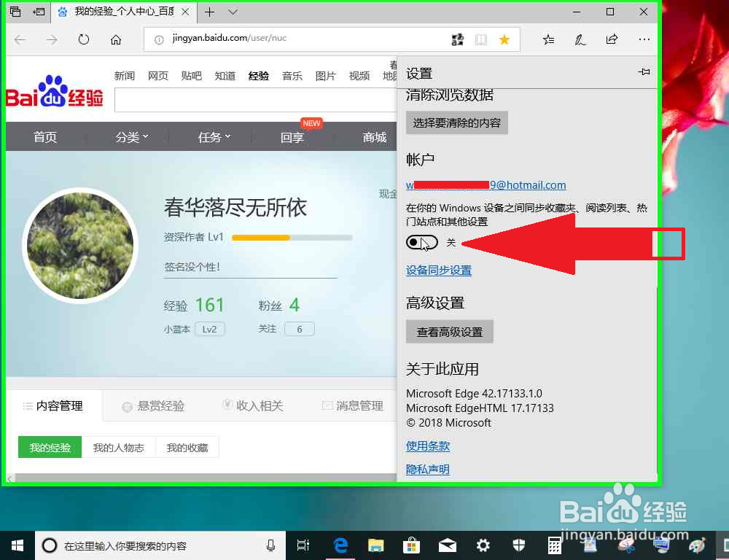Image resolution: width=729 pixels, height=560 pixels.
Task: Open Windows Defender from the system taskbar
Action: [519, 545]
